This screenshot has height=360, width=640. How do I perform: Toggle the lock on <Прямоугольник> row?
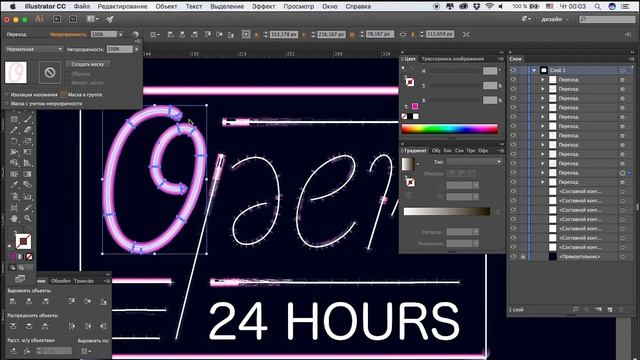pos(522,257)
